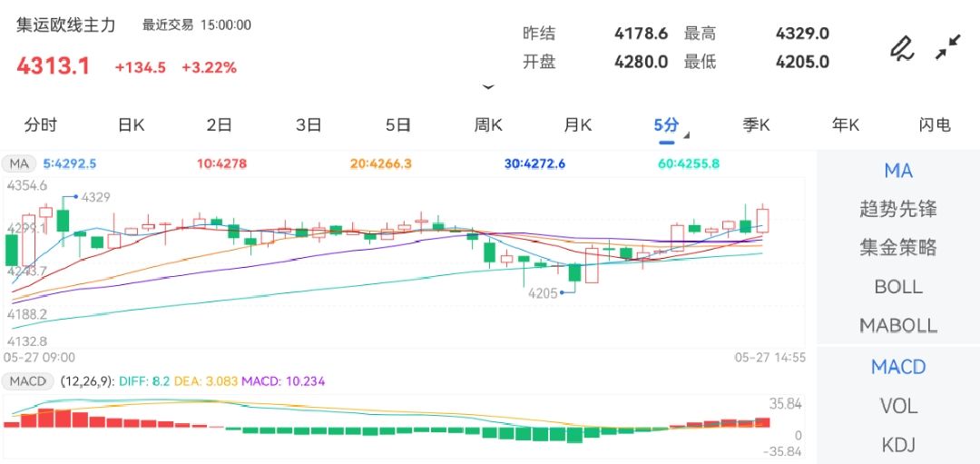
Task: Switch to the 周K tab
Action: point(488,125)
